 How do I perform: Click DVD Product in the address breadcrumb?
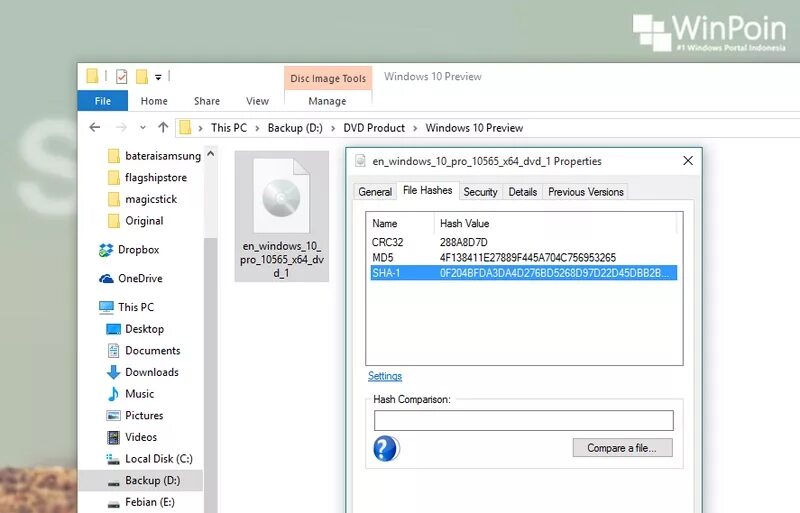pyautogui.click(x=374, y=128)
